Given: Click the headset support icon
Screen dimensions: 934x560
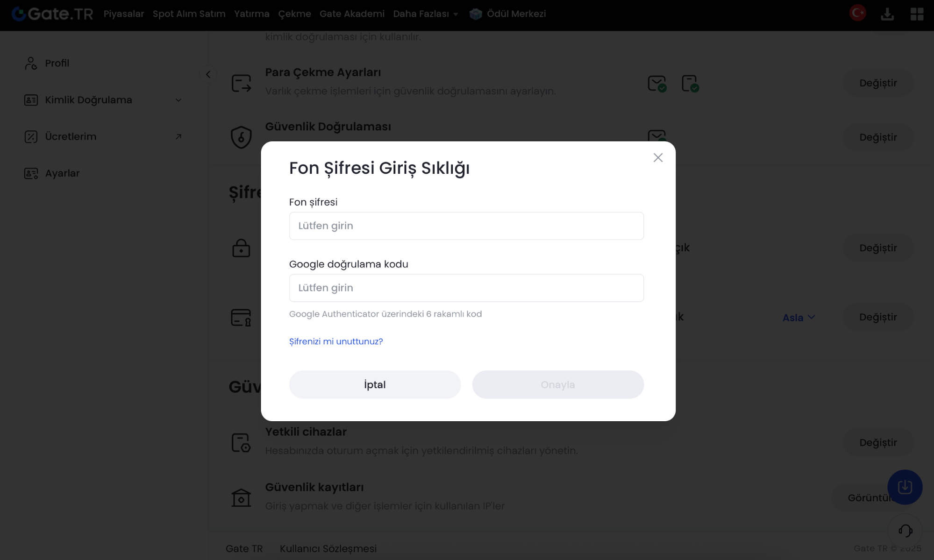Looking at the screenshot, I should [905, 531].
